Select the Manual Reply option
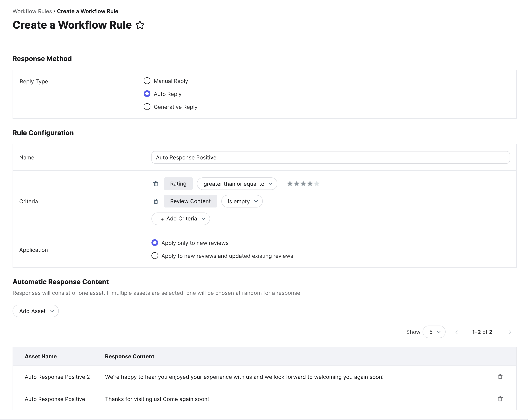528x420 pixels. tap(147, 81)
